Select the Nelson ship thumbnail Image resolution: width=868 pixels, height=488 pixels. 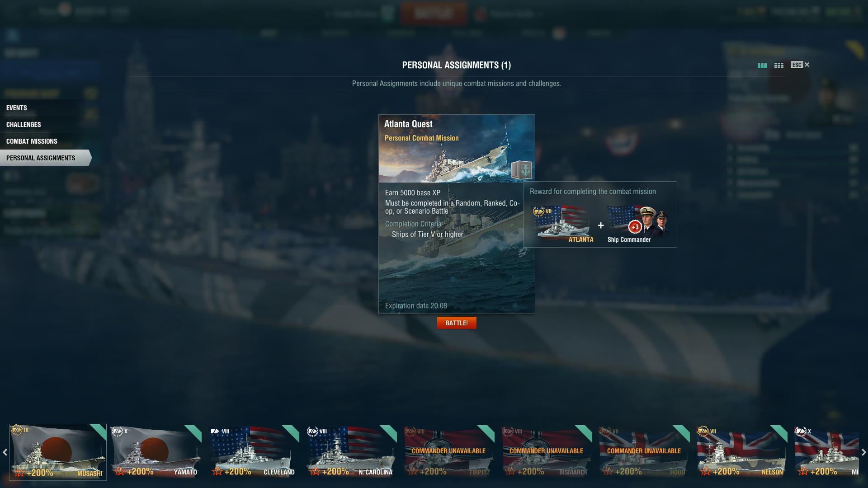point(741,452)
